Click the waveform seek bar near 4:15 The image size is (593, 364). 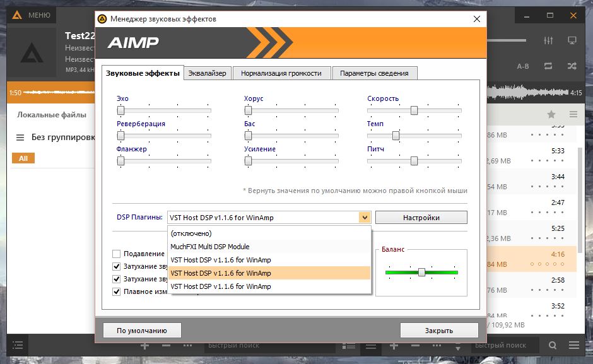527,92
